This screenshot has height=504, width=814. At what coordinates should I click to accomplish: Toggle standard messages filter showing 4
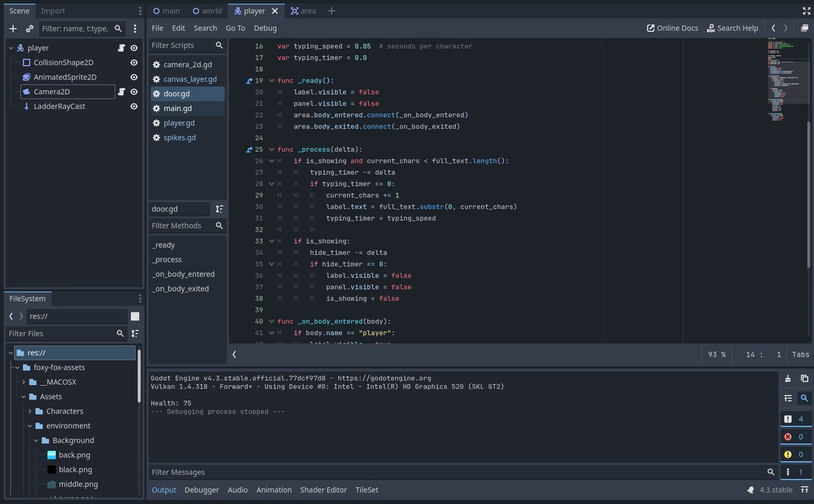(796, 419)
